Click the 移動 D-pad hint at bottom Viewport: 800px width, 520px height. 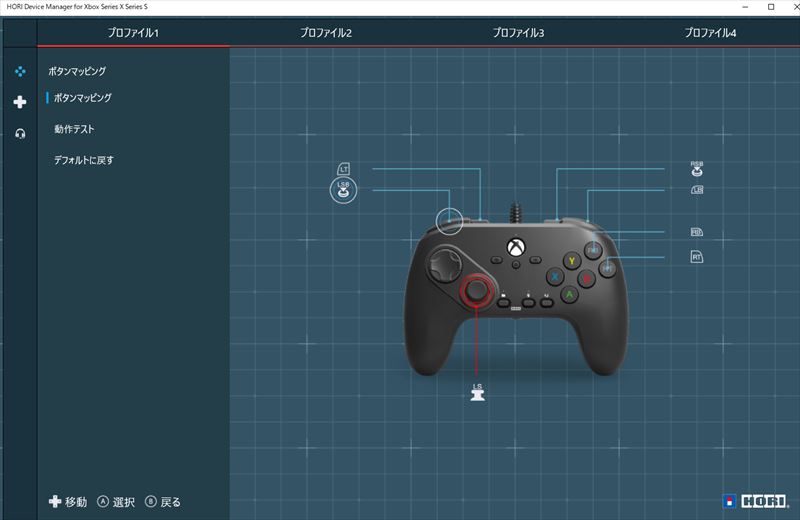(x=68, y=502)
